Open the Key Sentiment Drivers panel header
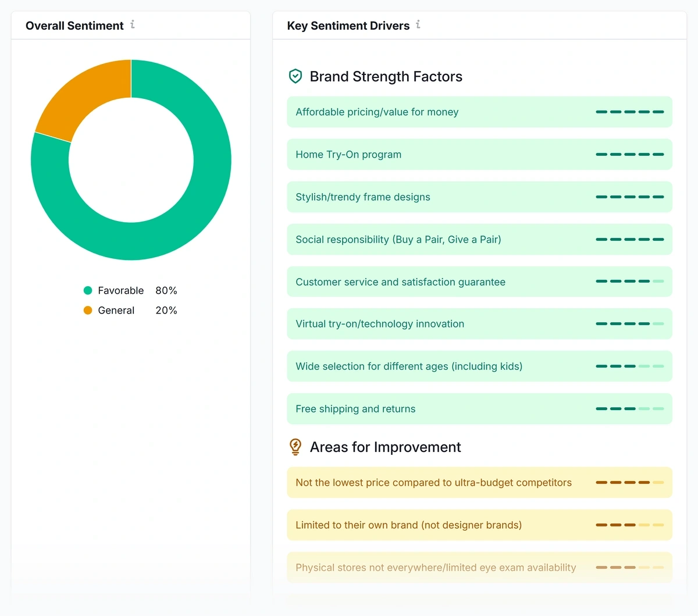Viewport: 698px width, 616px height. 348,25
